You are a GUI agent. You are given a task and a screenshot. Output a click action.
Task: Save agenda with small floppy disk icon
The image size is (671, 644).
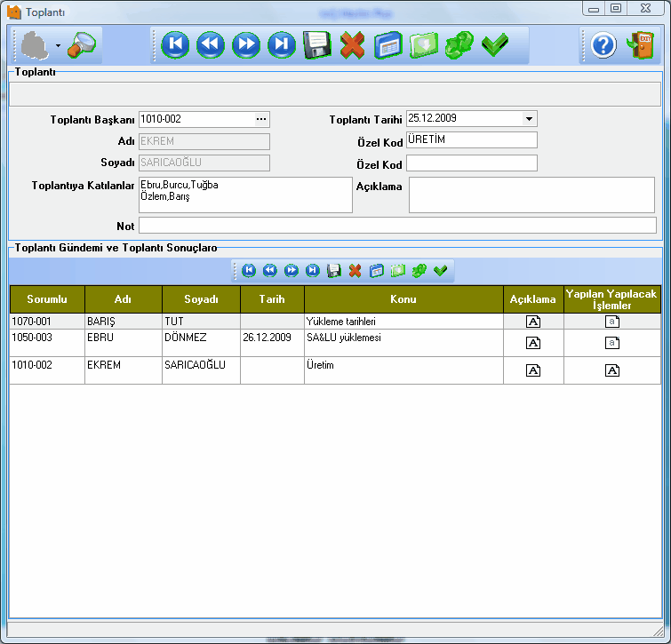click(334, 271)
